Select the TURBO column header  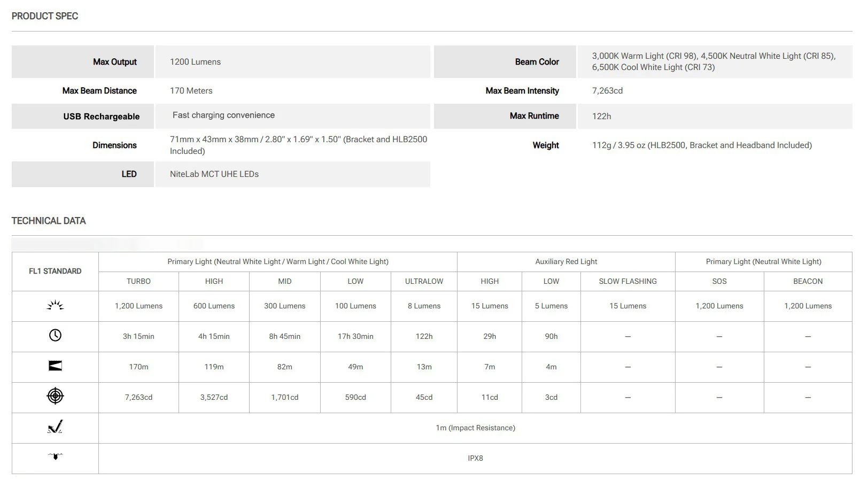click(138, 281)
